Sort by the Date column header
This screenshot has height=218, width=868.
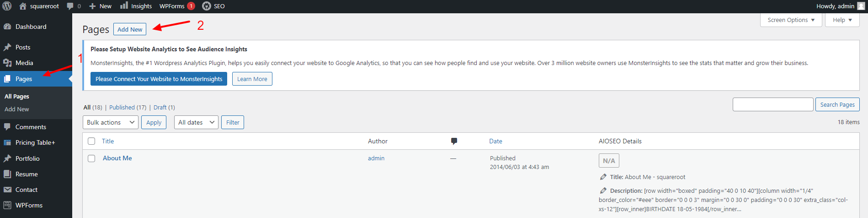(495, 141)
